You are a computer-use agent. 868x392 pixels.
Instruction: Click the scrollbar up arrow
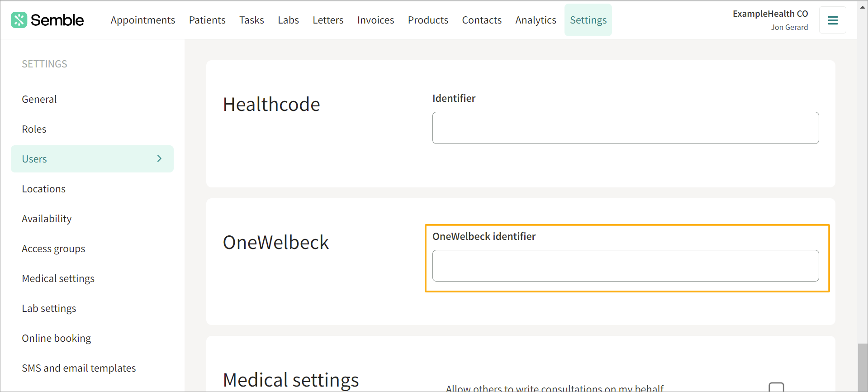coord(863,7)
